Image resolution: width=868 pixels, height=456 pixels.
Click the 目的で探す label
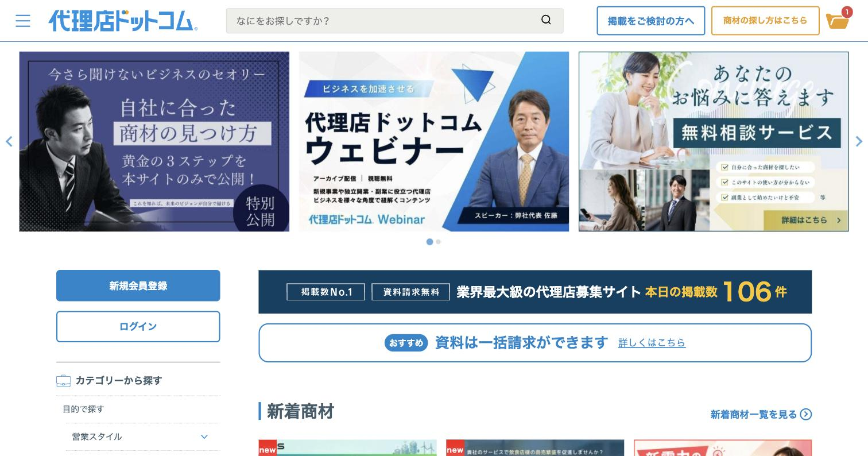(83, 409)
